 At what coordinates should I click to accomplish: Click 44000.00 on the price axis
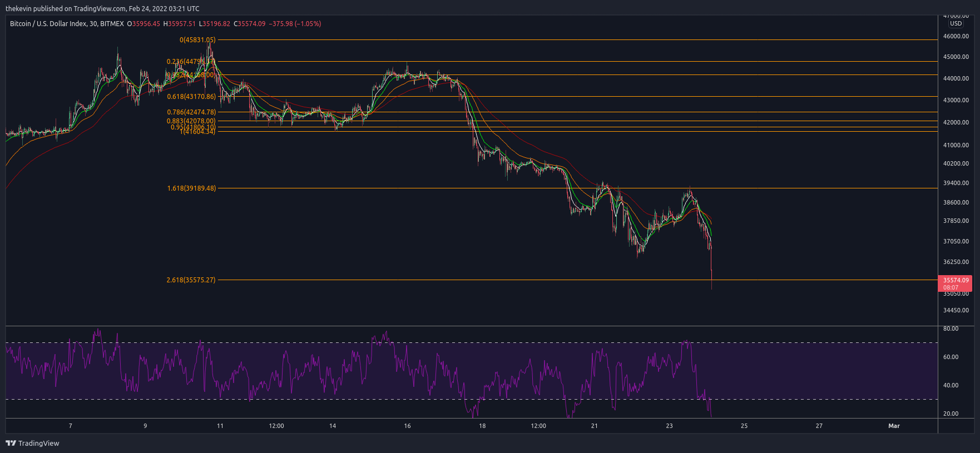coord(956,78)
